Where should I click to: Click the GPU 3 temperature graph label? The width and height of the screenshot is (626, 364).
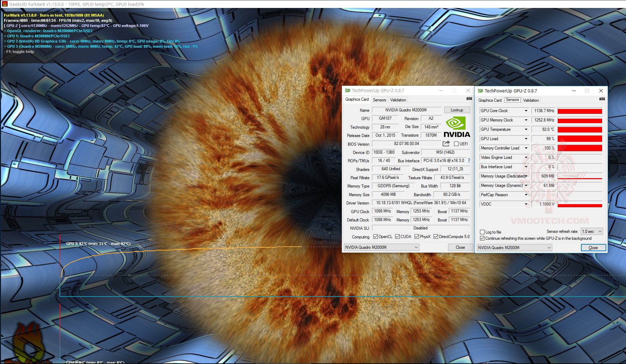pos(98,244)
